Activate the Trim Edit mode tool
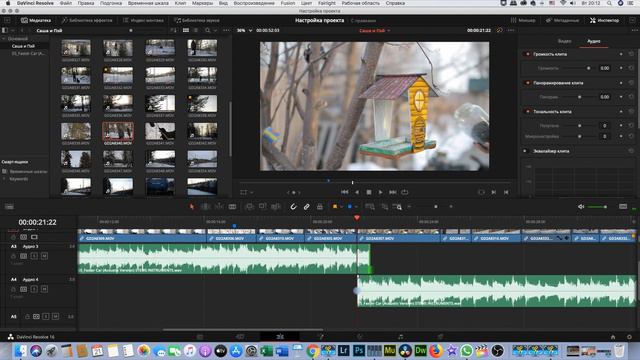The height and width of the screenshot is (360, 640). [205, 207]
